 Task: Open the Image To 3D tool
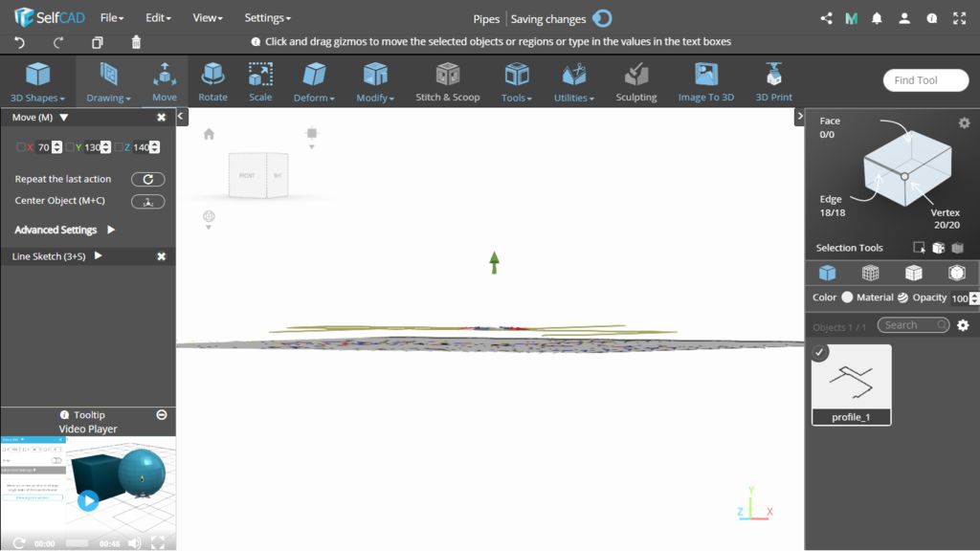(x=705, y=82)
